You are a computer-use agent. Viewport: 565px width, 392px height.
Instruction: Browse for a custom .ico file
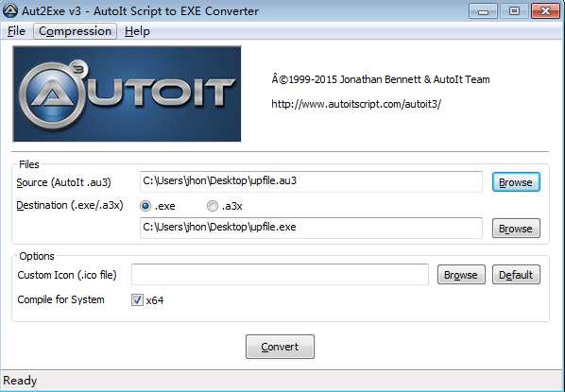(461, 275)
